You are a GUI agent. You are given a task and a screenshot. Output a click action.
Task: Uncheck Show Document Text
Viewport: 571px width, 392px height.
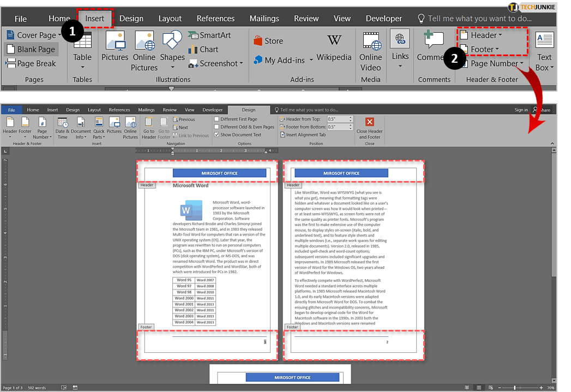click(x=217, y=135)
